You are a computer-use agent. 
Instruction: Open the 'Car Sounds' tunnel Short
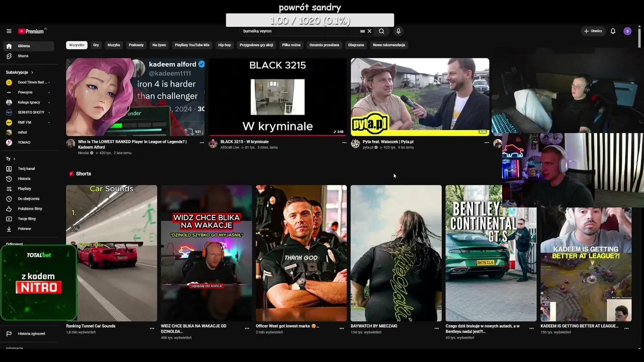112,253
